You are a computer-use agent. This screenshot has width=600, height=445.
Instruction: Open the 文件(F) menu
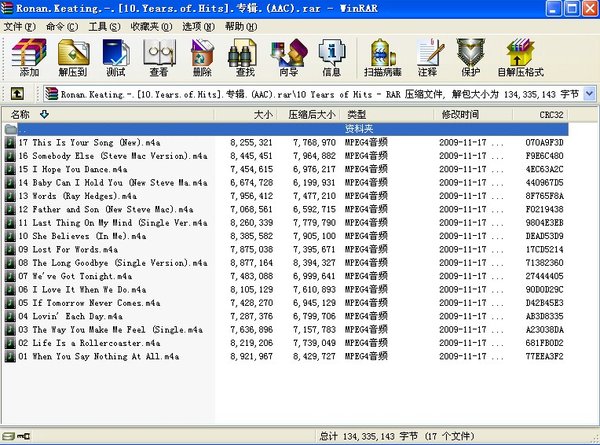pos(20,26)
